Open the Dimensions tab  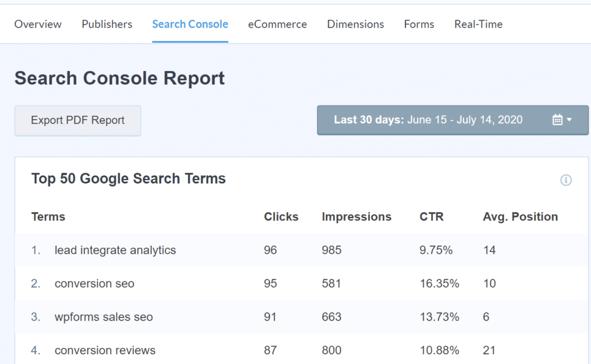(355, 24)
